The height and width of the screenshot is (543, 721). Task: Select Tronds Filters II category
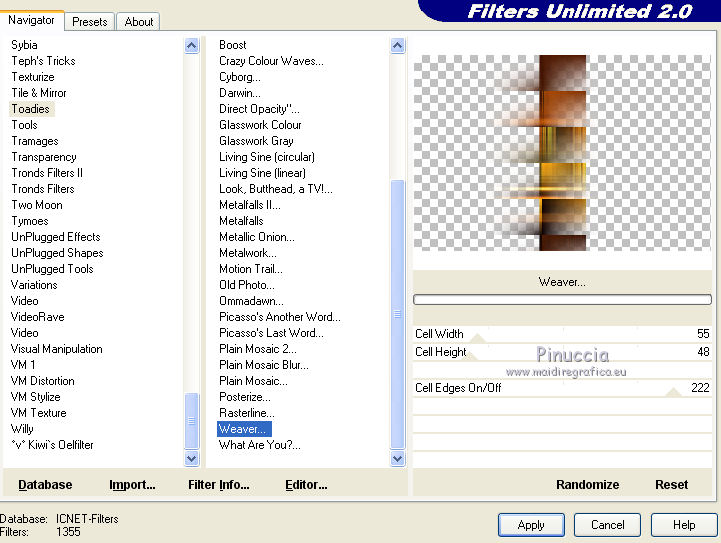point(47,173)
